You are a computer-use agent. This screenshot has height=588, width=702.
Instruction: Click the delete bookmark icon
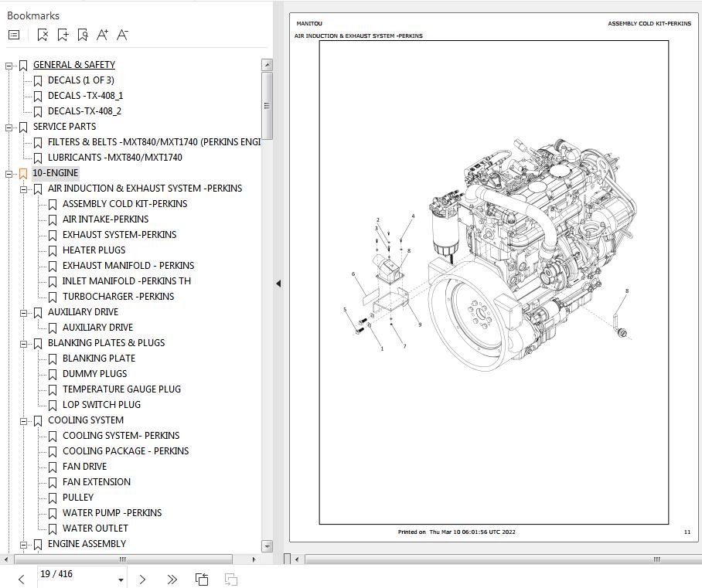(x=43, y=35)
